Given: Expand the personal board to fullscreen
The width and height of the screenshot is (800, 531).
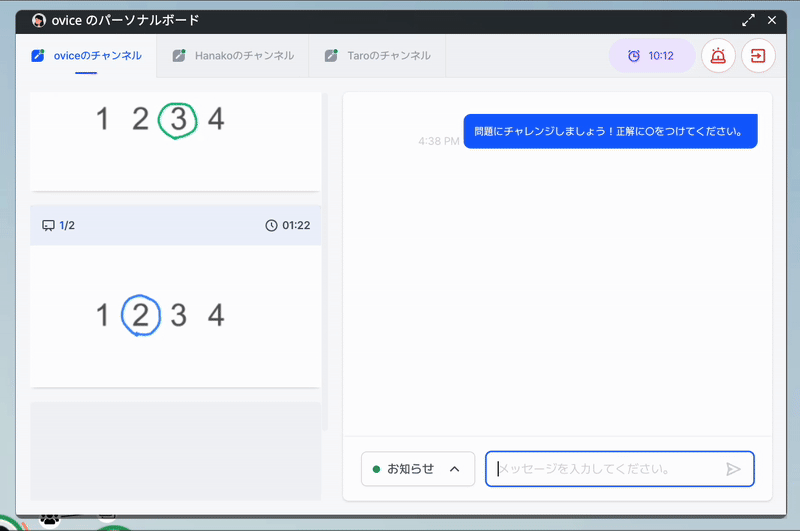Looking at the screenshot, I should click(x=748, y=20).
